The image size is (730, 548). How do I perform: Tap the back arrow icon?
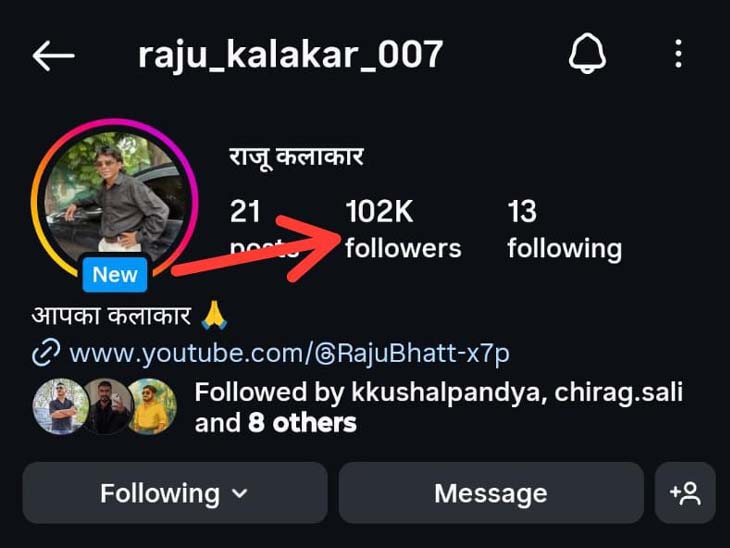pos(54,55)
